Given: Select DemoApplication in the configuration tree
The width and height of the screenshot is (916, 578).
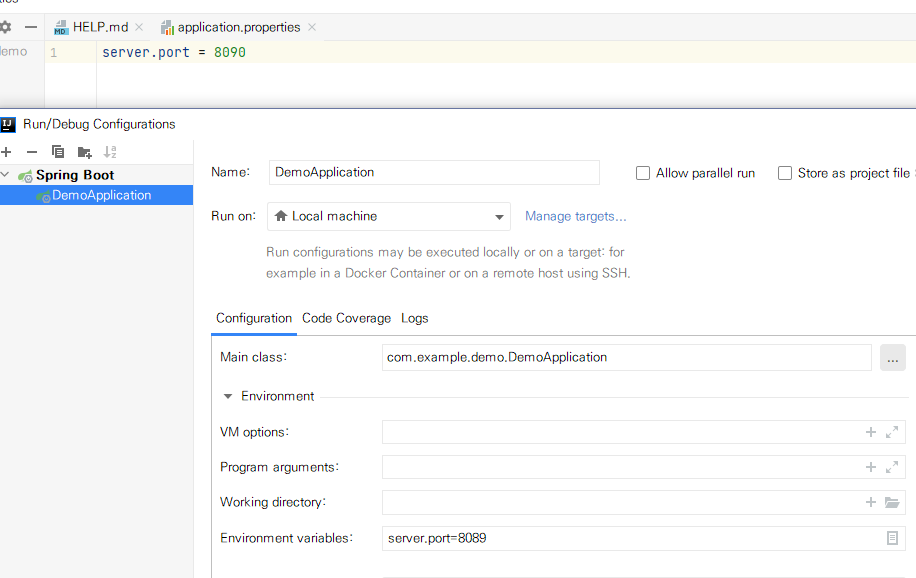Looking at the screenshot, I should point(96,195).
